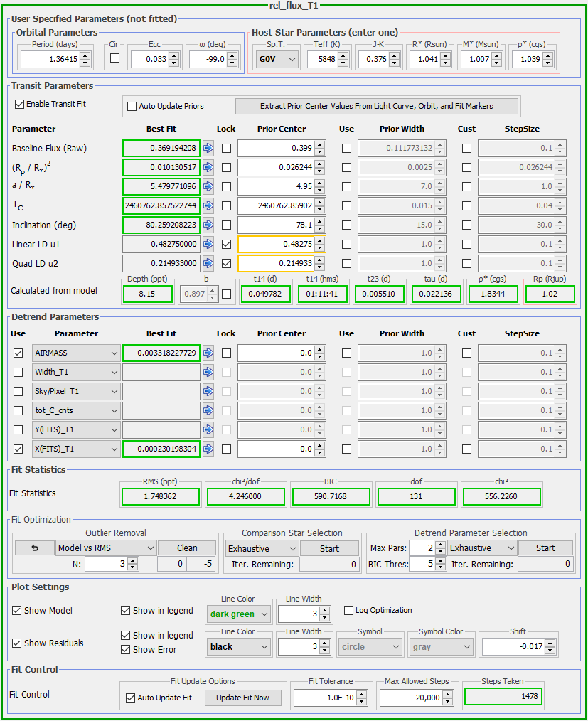The width and height of the screenshot is (588, 721).
Task: Disable Auto Update Fit checkbox
Action: 131,698
